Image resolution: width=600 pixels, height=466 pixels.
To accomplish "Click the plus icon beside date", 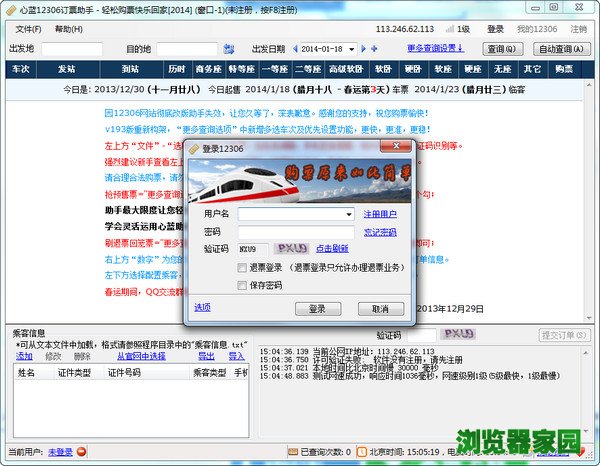I will tap(374, 49).
